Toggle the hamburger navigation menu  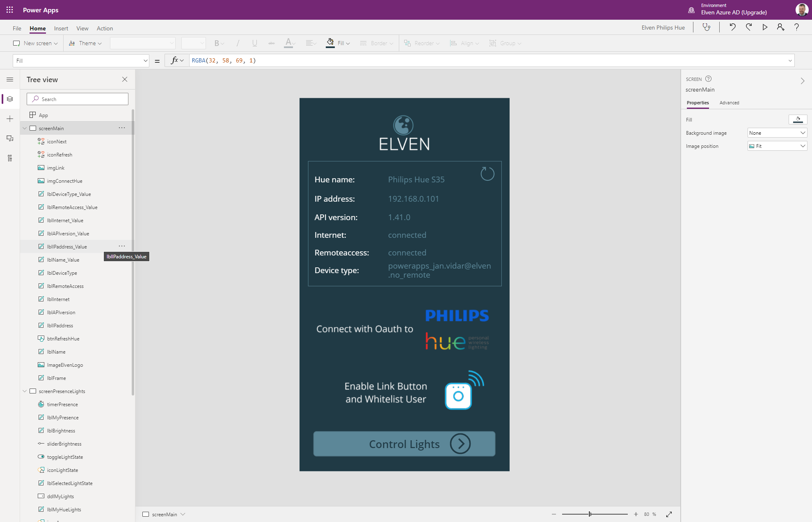pos(10,79)
